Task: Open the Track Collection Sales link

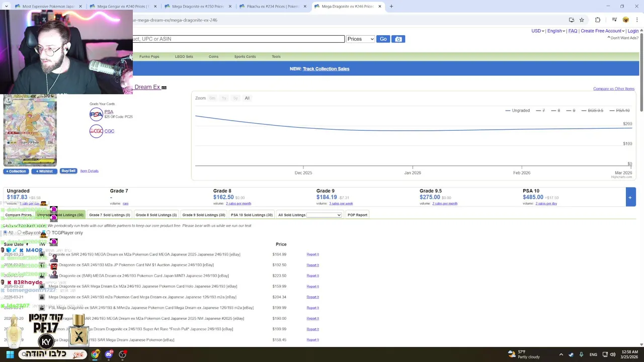Action: coord(326,69)
